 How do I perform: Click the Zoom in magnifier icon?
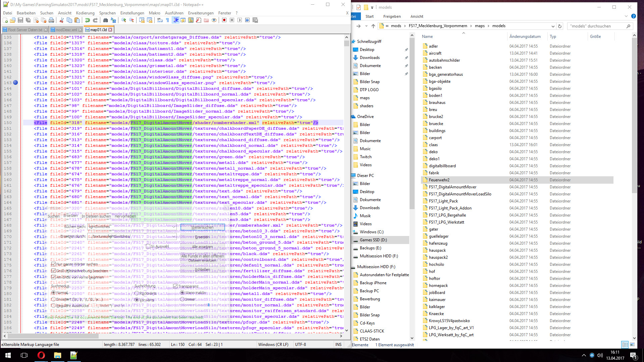tap(124, 20)
